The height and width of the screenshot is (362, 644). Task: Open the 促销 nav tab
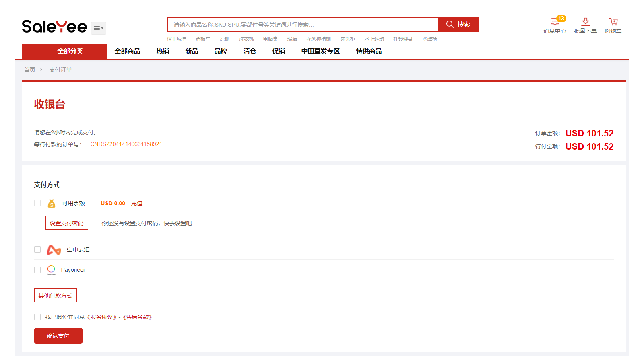(x=279, y=51)
